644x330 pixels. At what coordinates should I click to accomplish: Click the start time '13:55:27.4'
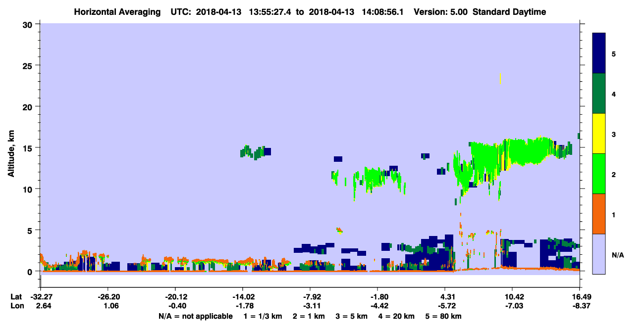pyautogui.click(x=269, y=12)
